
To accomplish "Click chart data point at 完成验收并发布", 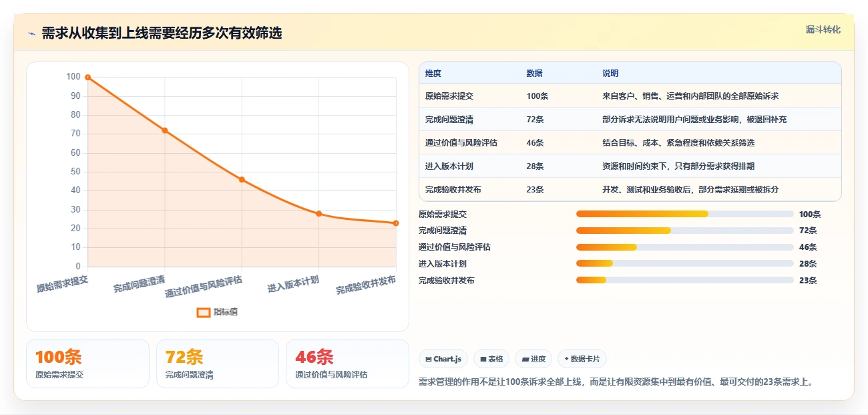I will point(396,223).
